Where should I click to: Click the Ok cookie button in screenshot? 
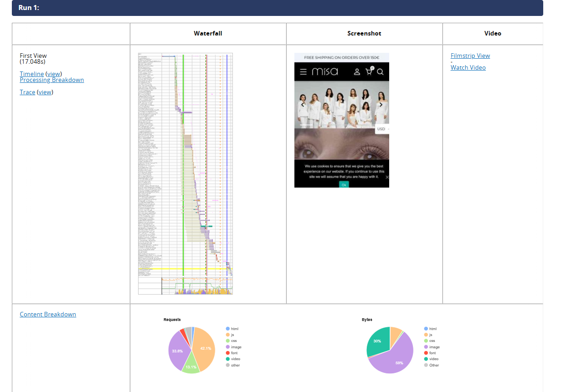click(x=344, y=184)
